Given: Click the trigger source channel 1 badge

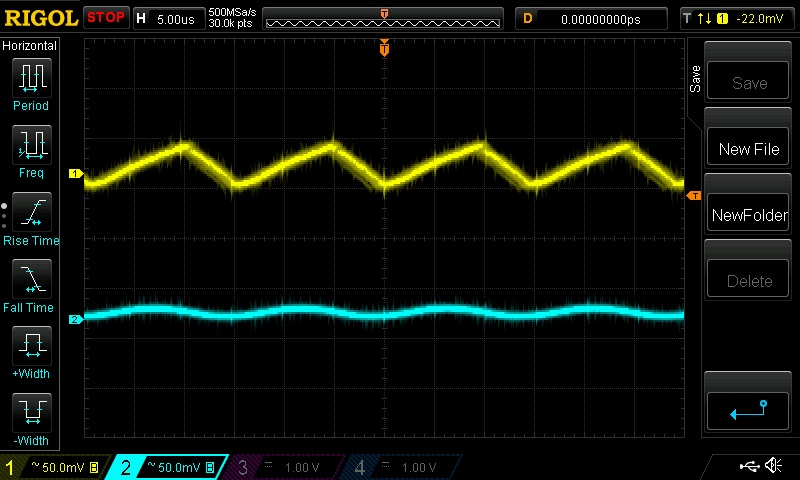Looking at the screenshot, I should point(722,19).
